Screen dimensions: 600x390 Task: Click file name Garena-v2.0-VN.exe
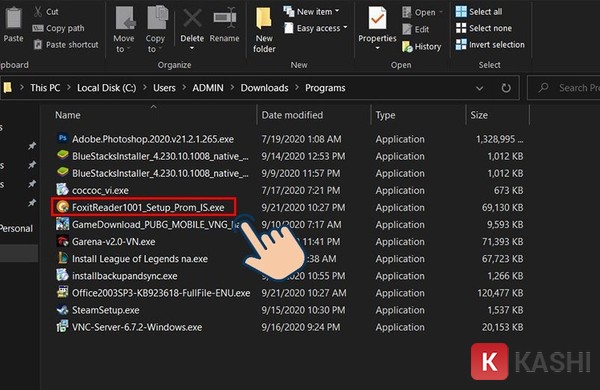click(114, 242)
